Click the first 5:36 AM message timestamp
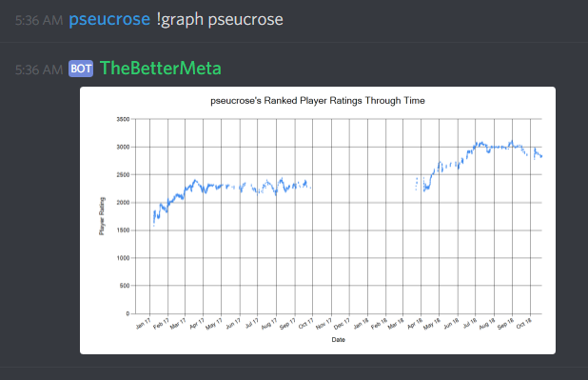Viewport: 588px width, 380px height. tap(39, 20)
